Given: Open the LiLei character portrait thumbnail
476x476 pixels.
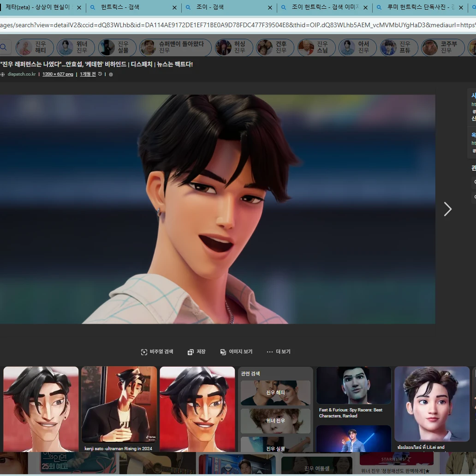Looking at the screenshot, I should (432, 404).
